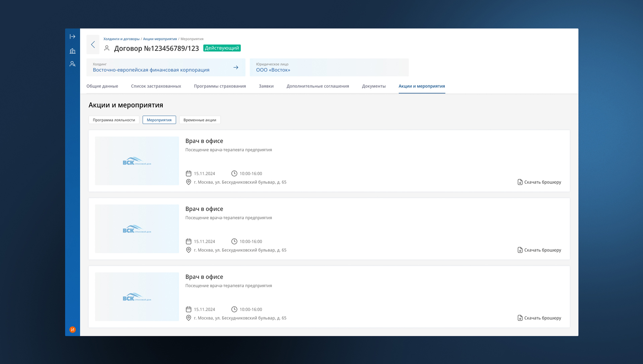Select the Временные акции filter chip
This screenshot has width=643, height=364.
tap(200, 120)
